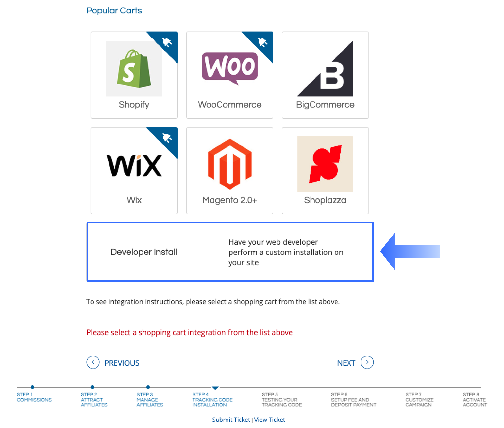Open the View Ticket link
The height and width of the screenshot is (428, 504).
pos(269,420)
